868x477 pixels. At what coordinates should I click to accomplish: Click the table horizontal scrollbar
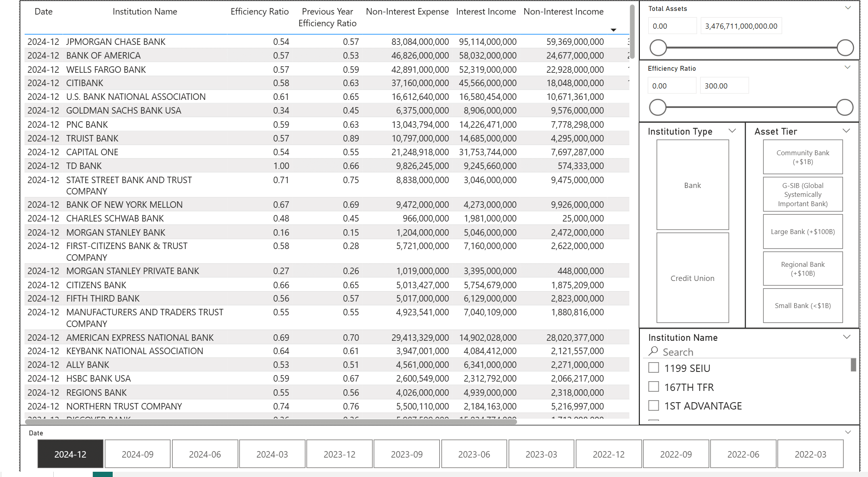271,422
